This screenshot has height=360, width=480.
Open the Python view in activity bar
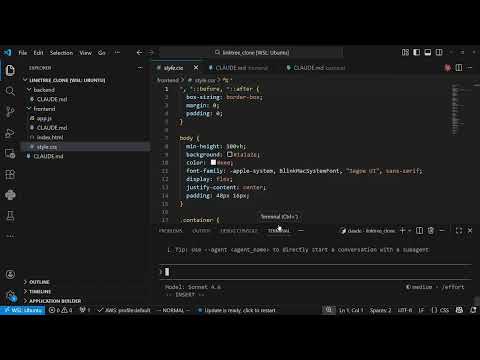coord(10,195)
